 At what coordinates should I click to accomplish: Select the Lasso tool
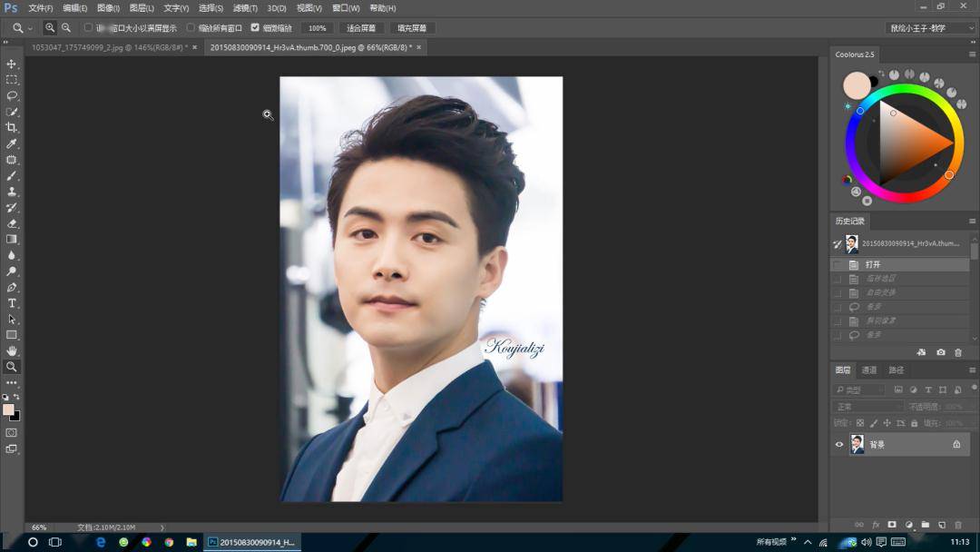point(11,95)
